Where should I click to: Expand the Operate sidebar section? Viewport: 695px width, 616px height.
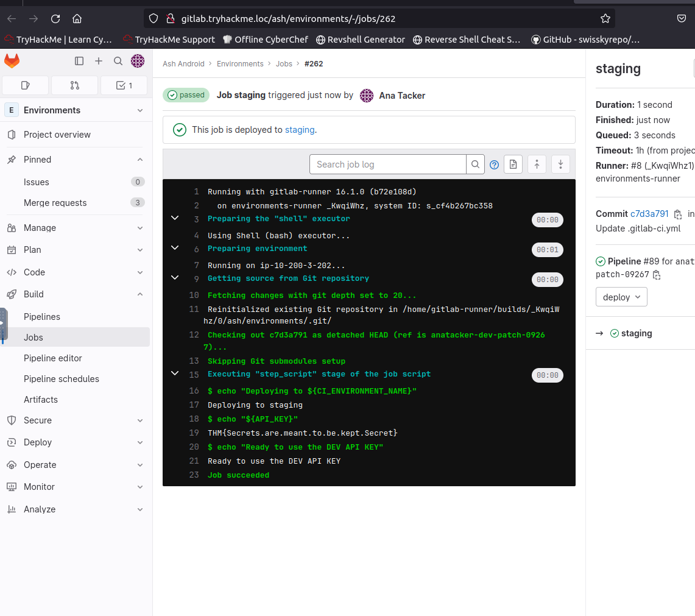tap(76, 465)
